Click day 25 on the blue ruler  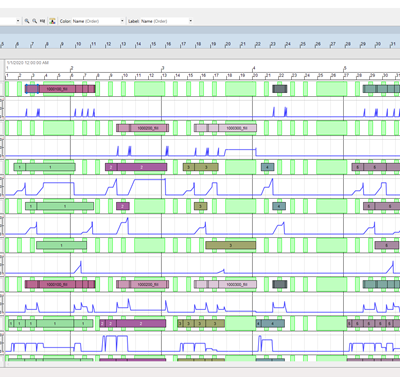[303, 44]
